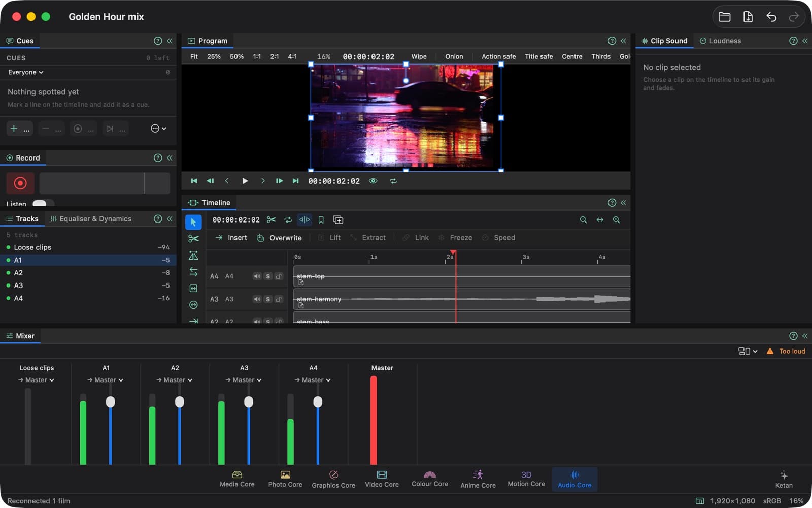812x508 pixels.
Task: Open A2 channel Master routing dropdown
Action: point(175,380)
